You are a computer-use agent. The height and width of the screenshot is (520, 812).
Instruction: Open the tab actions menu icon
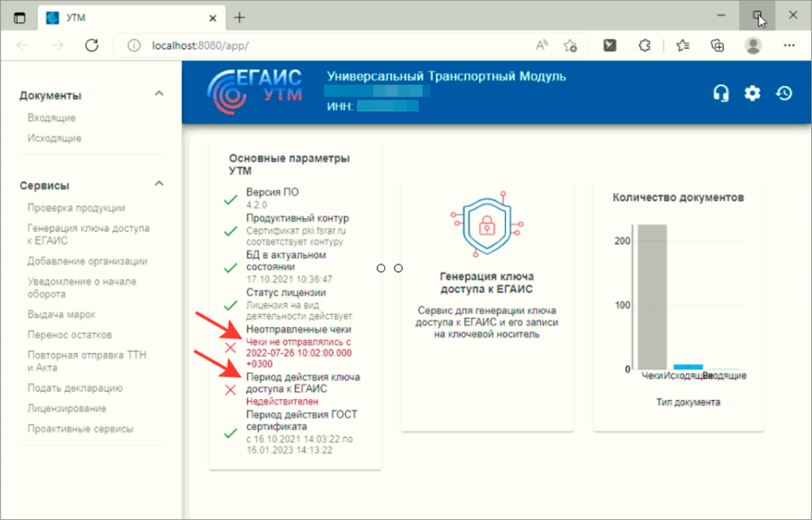pos(19,18)
